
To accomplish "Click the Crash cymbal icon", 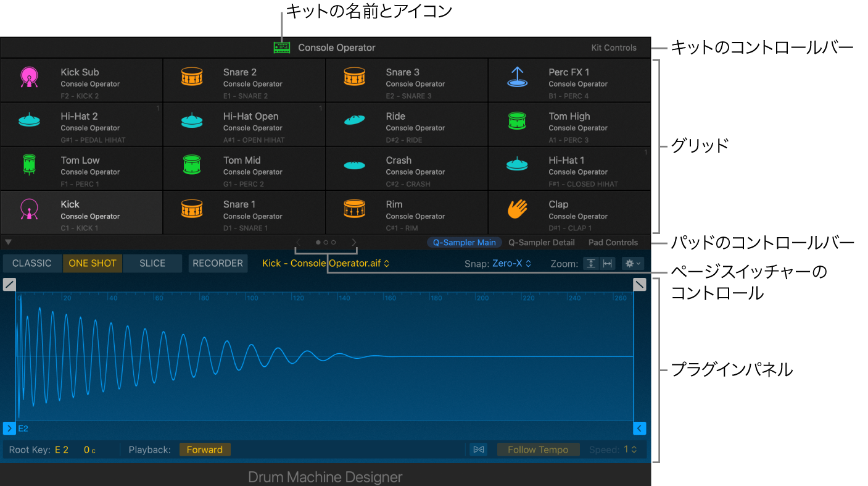I will pos(354,164).
